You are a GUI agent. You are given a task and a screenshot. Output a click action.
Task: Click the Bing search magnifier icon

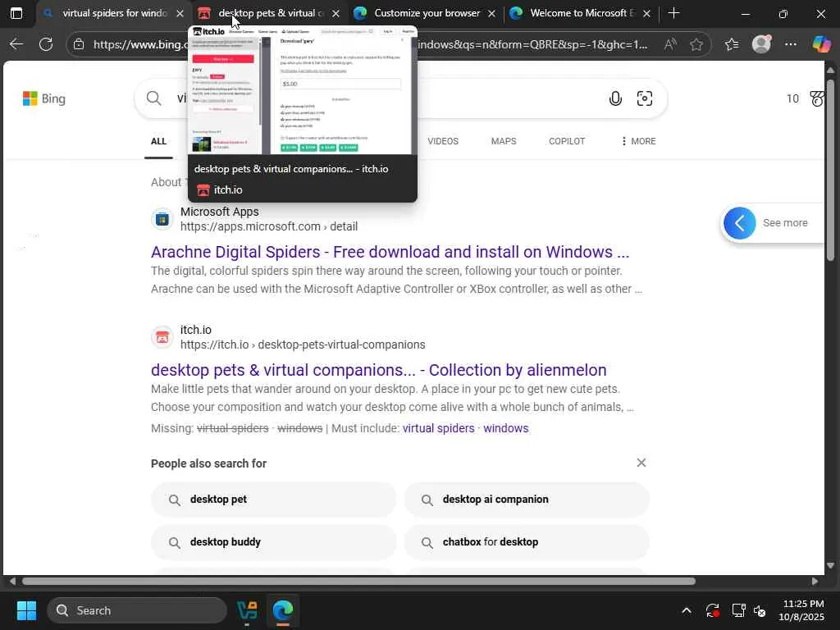(x=153, y=98)
